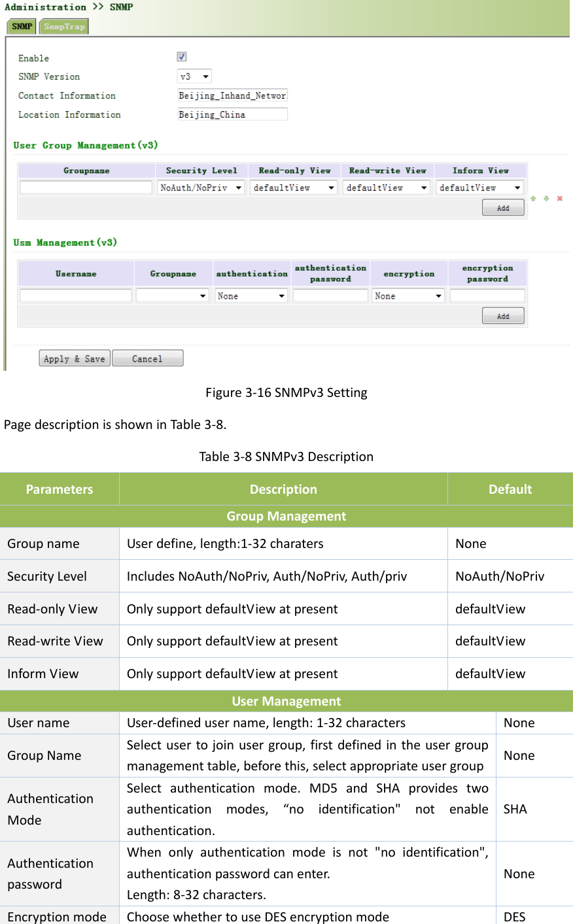
Task: Toggle the SNMP Enable checkbox
Action: tap(182, 57)
